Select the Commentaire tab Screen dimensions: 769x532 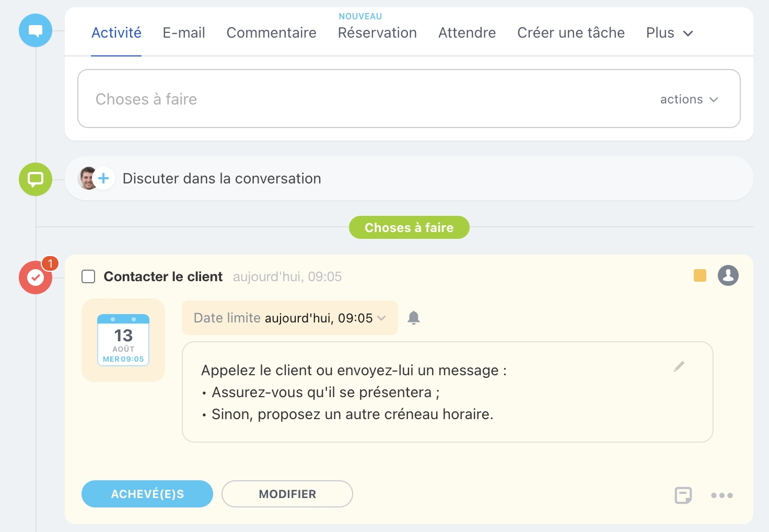tap(271, 33)
